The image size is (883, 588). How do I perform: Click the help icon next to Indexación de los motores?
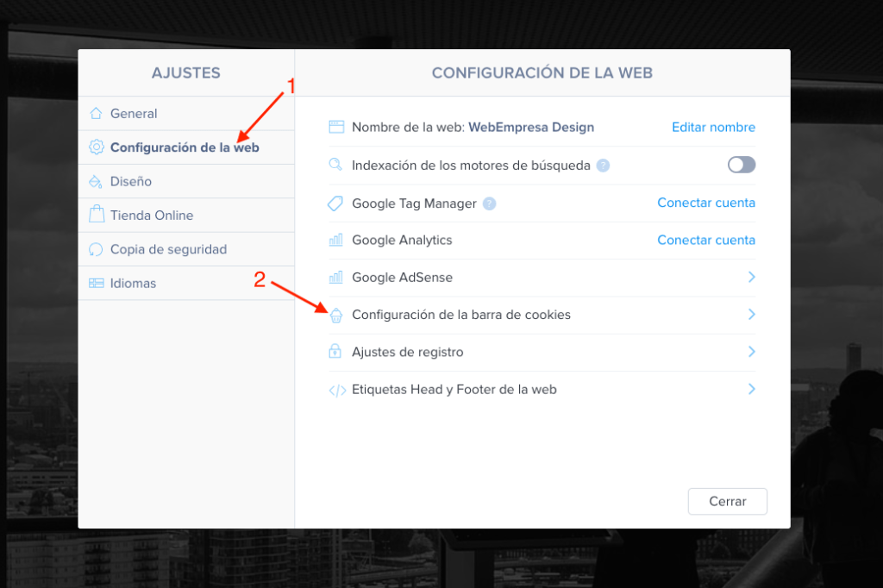click(603, 166)
